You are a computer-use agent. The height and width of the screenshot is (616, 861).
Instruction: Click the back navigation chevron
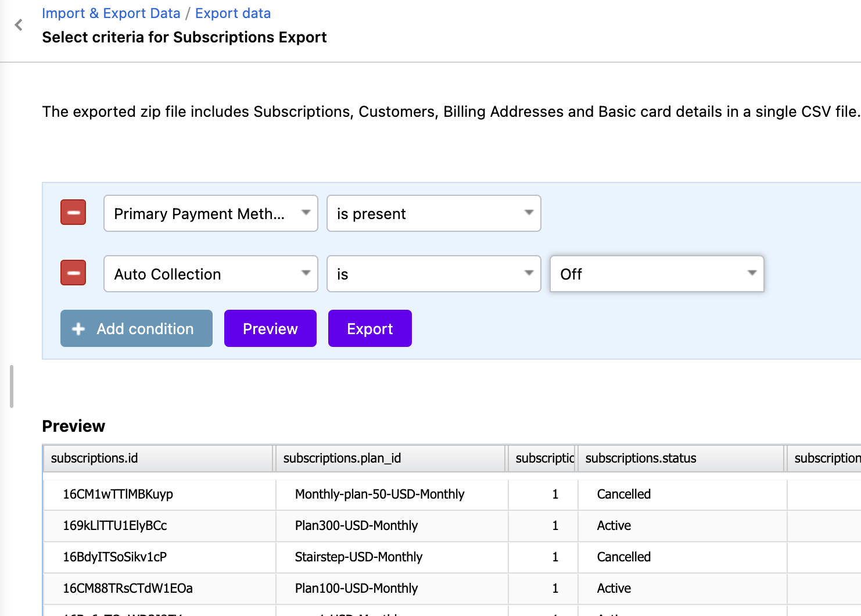tap(18, 24)
